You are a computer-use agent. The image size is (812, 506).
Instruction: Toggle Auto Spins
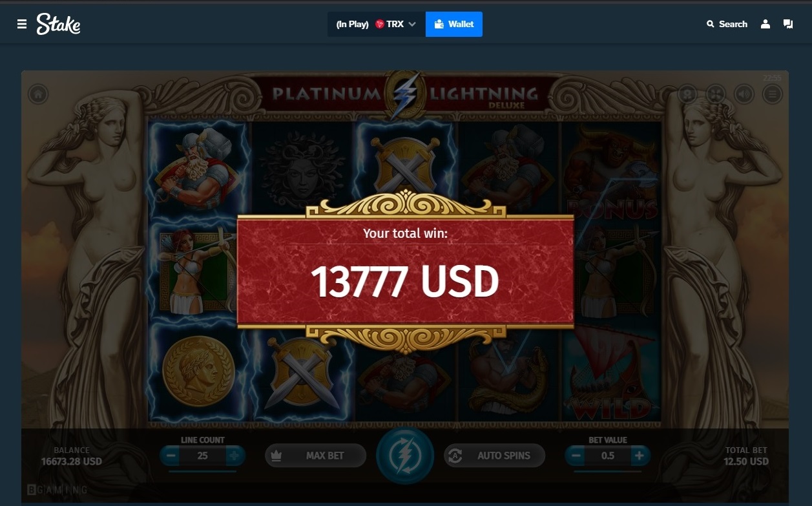tap(494, 456)
